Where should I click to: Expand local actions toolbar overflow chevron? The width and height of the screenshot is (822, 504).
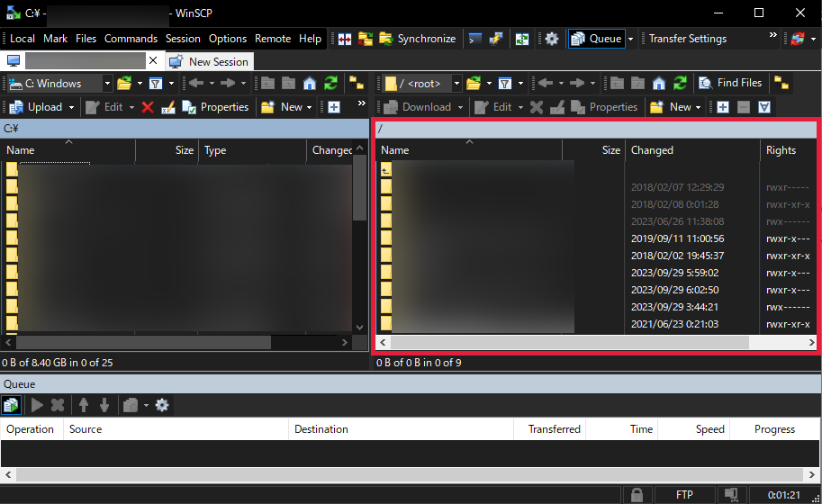(361, 103)
